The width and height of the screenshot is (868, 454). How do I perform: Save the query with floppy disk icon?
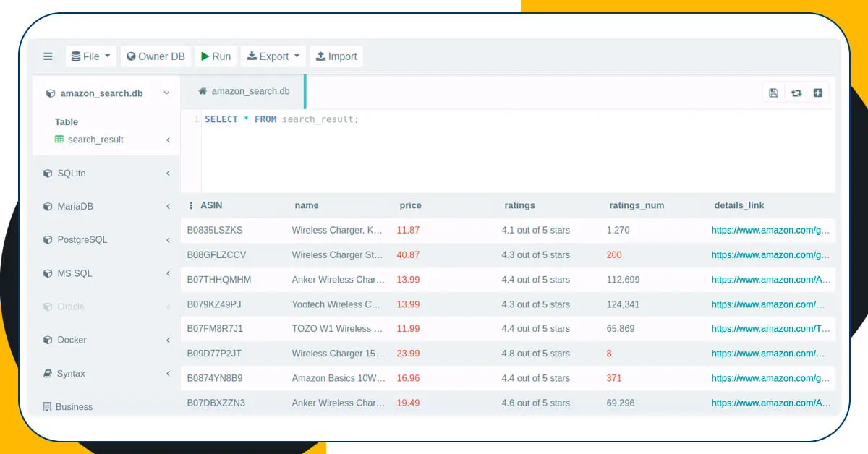point(773,93)
